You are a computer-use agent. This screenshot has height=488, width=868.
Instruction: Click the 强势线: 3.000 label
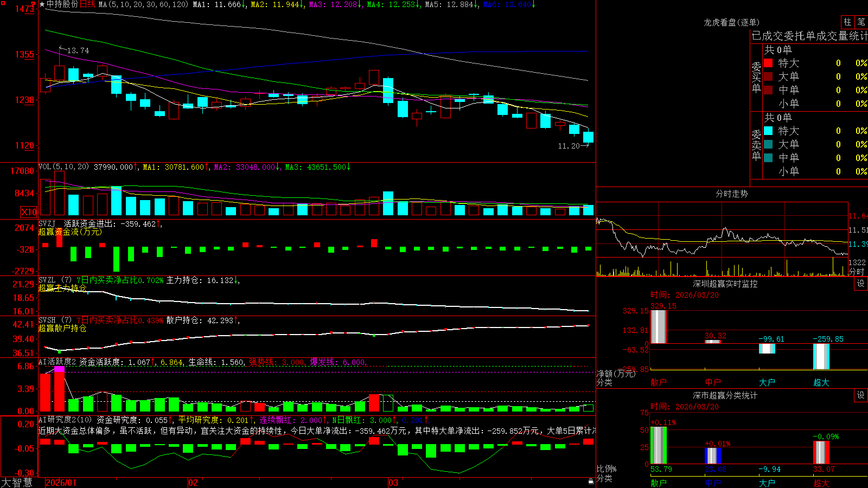(x=277, y=362)
